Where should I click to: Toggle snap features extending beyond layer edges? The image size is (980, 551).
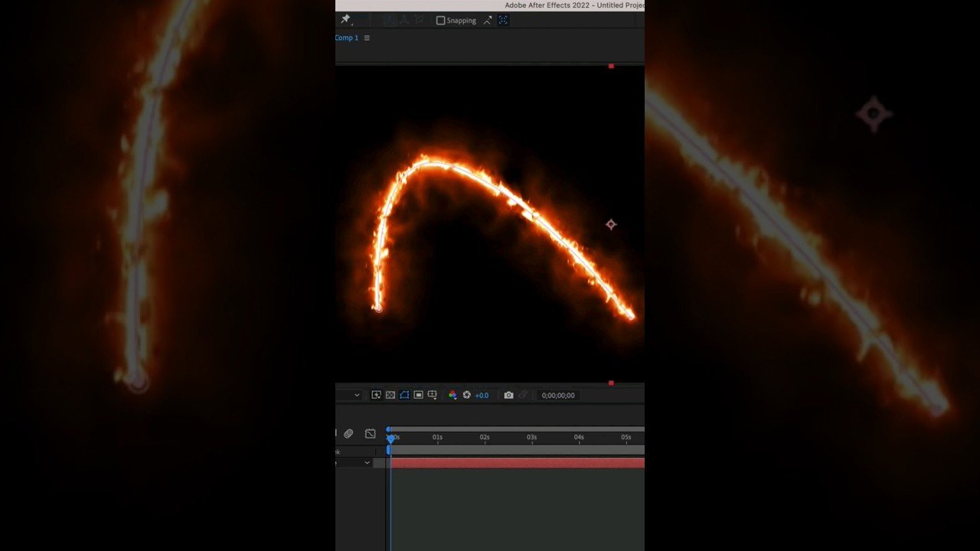[x=487, y=21]
